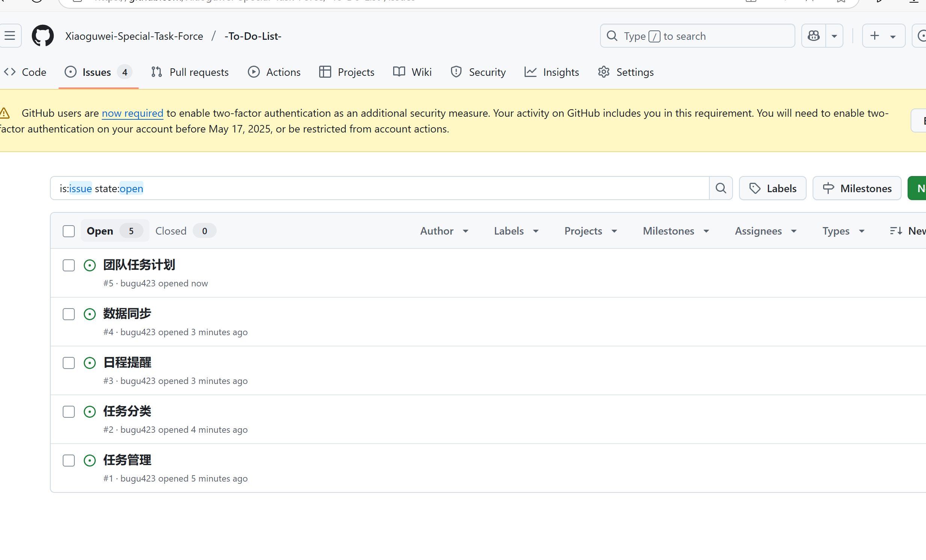Viewport: 926px width, 560px height.
Task: Open the hamburger navigation menu
Action: (x=10, y=36)
